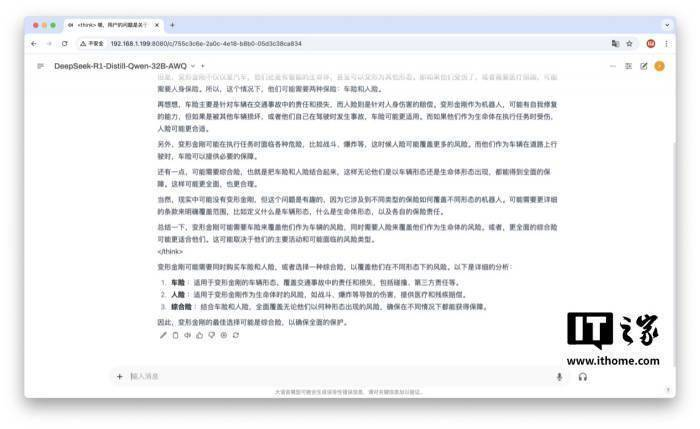Regenerate the response with the refresh icon

click(236, 335)
